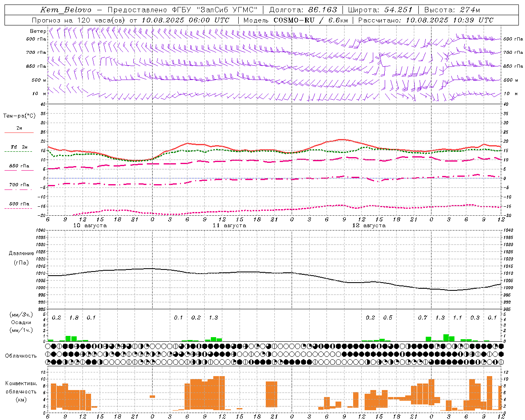Viewport: 525px width, 420px height.
Task: Select the (мм/1ч.) unit label
Action: tap(21, 330)
